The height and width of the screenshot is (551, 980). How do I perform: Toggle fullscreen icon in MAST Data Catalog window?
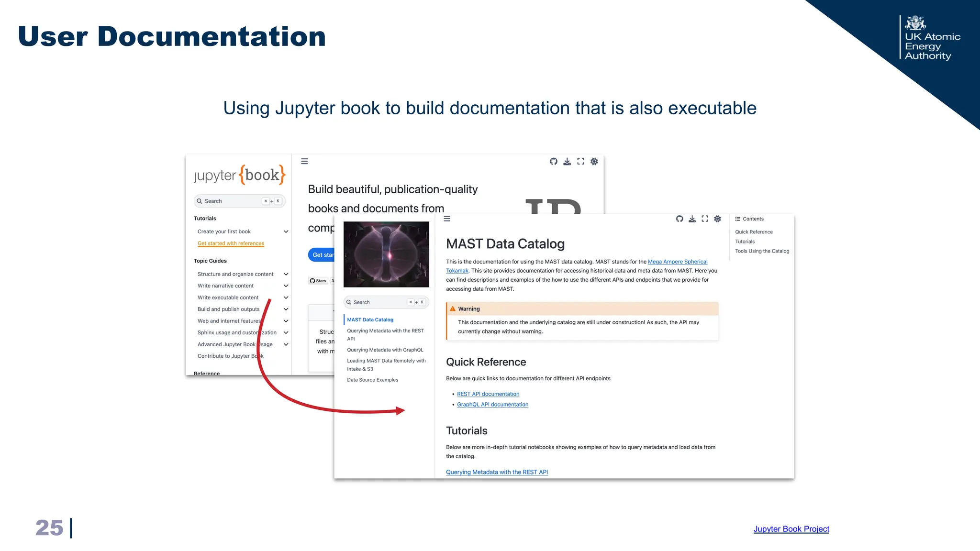pos(705,219)
